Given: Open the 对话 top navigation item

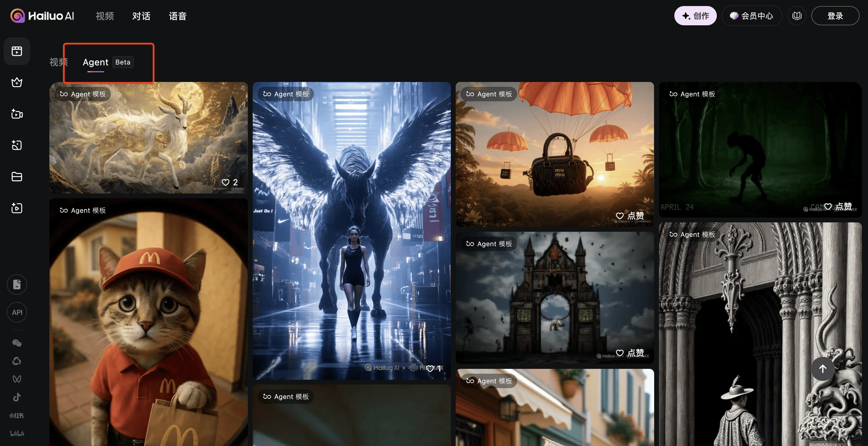Looking at the screenshot, I should 141,16.
